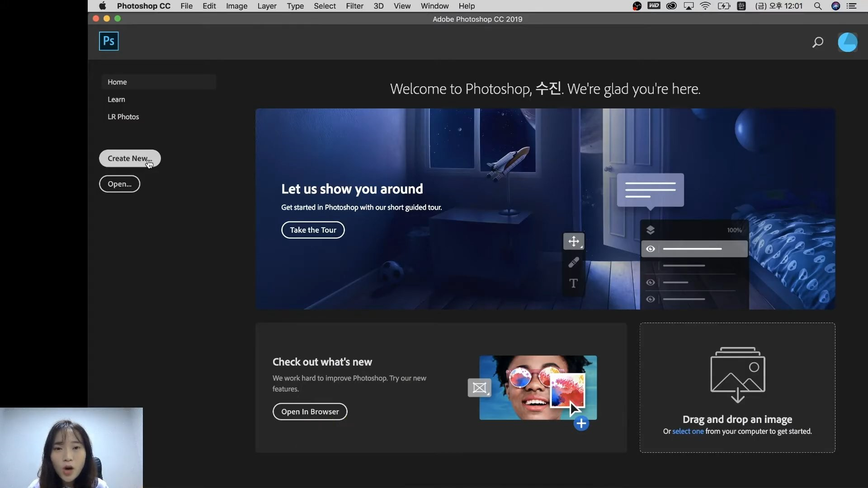Open the 3D menu
The height and width of the screenshot is (488, 868).
point(378,6)
